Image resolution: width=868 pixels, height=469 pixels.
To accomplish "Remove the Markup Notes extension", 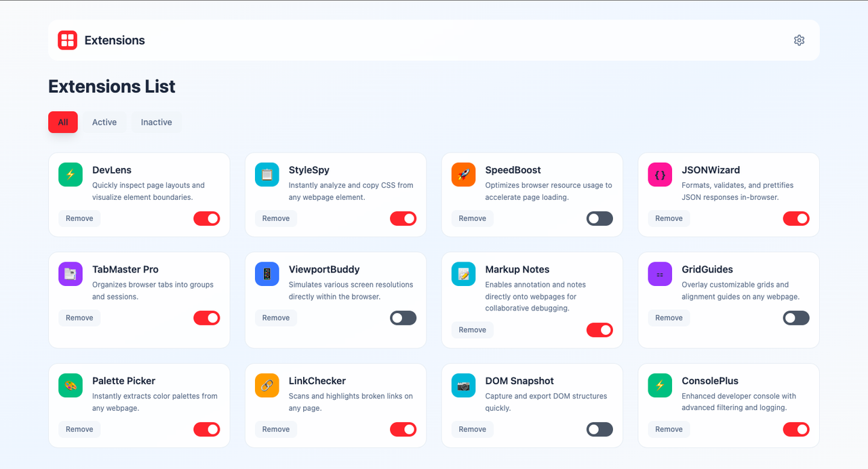I will point(473,330).
